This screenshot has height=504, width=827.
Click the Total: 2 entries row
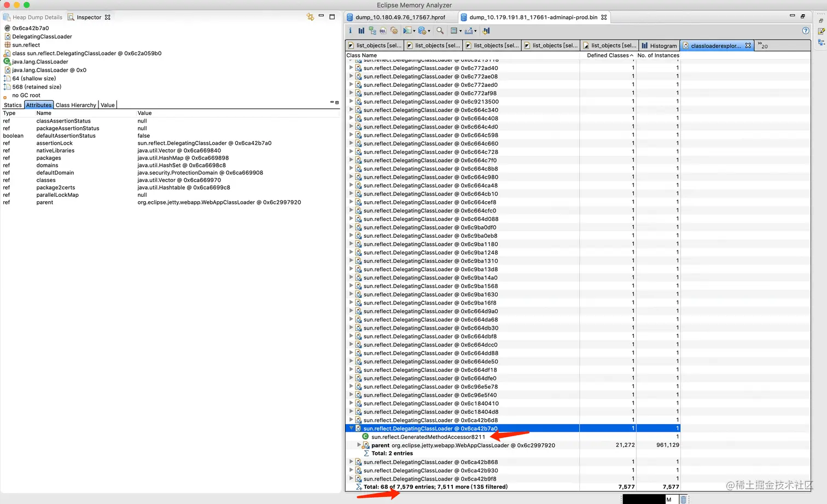coord(392,453)
